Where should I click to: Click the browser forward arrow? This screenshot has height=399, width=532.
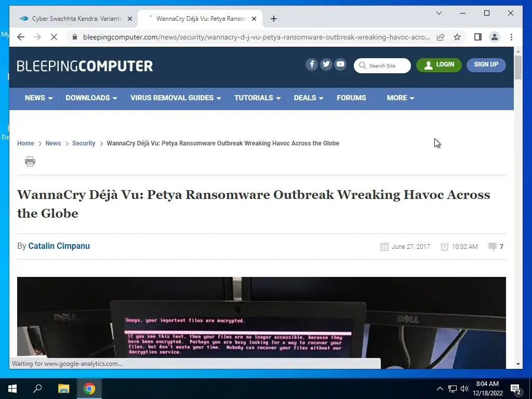[37, 37]
